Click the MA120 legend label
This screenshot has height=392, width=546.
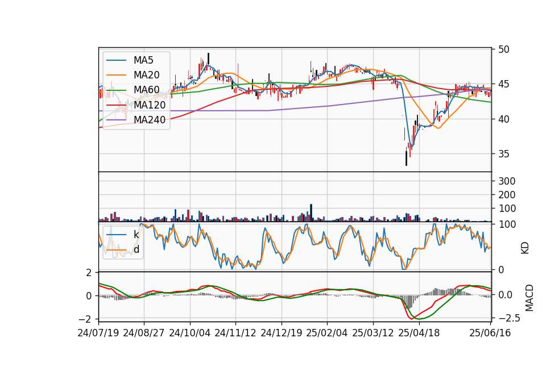(150, 105)
